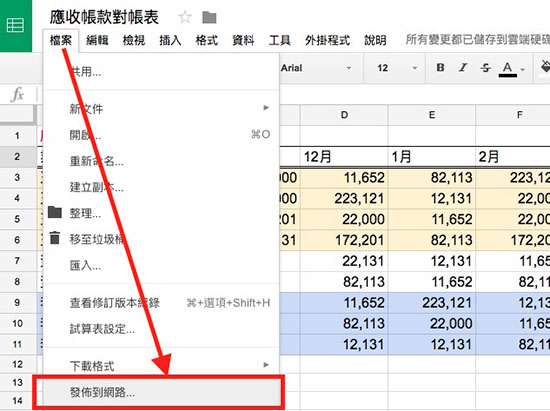Select column D header

coord(344,115)
